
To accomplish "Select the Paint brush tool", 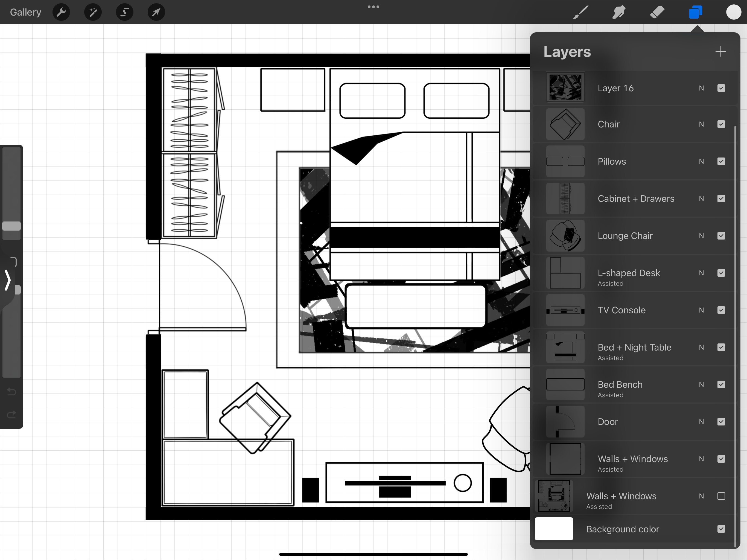I will point(580,12).
